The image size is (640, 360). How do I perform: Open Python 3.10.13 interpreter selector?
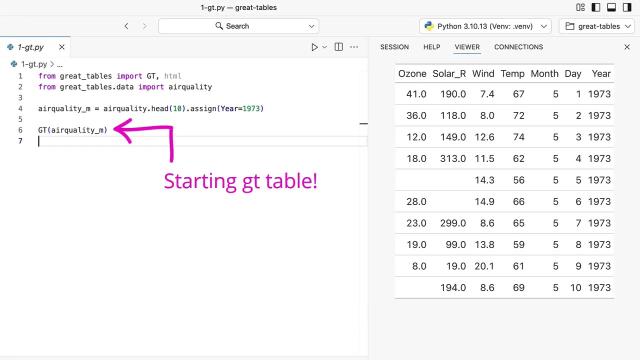tap(485, 26)
